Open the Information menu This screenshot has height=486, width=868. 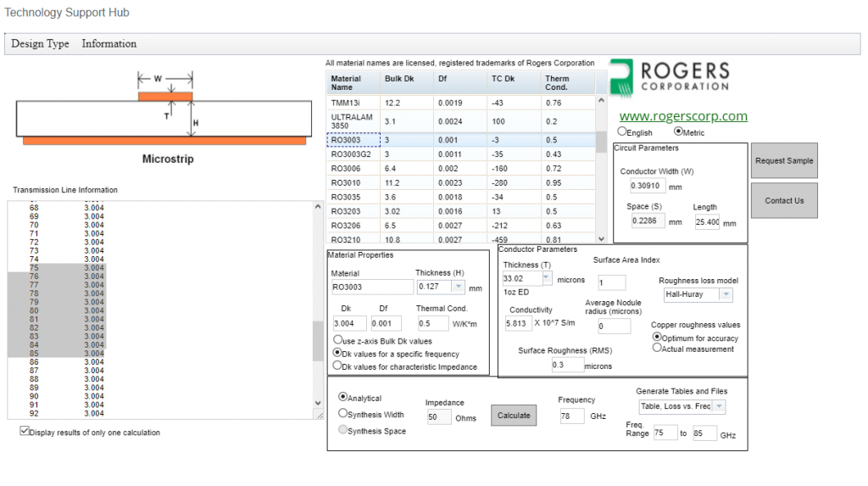109,44
